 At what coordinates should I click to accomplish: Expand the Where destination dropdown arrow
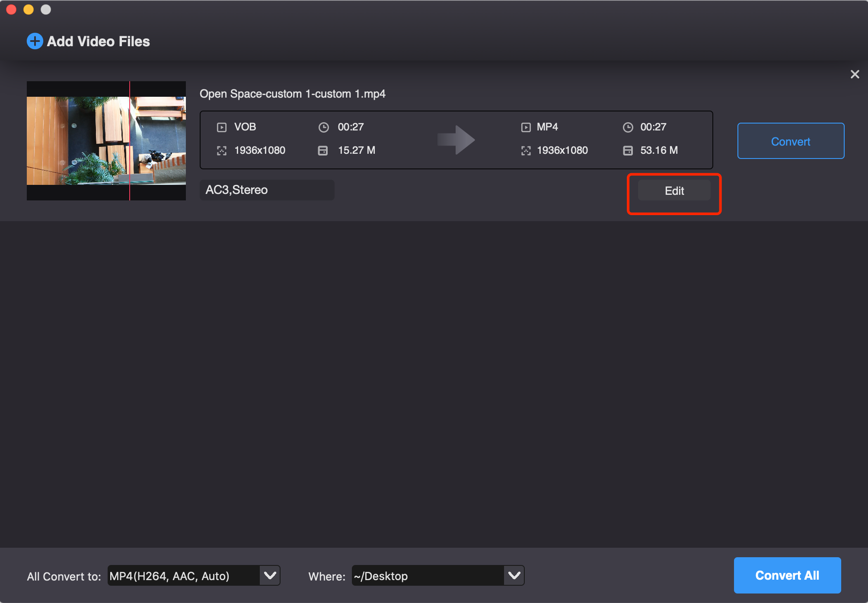pyautogui.click(x=514, y=575)
